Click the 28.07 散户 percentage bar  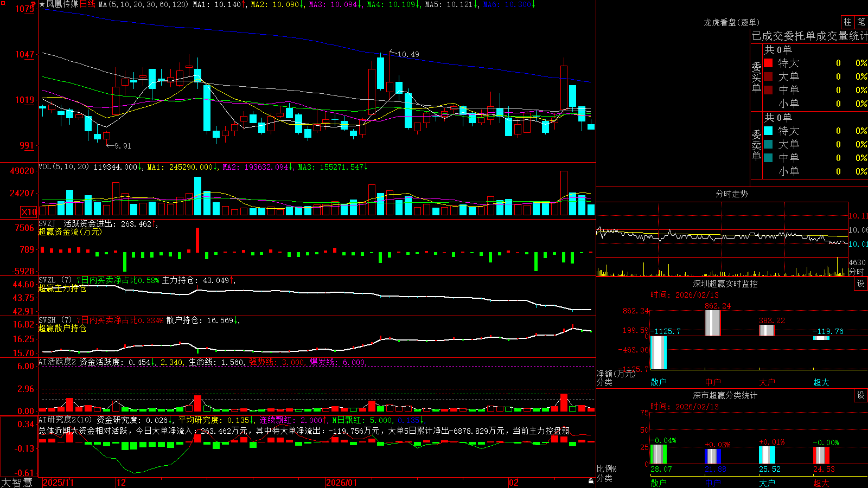coord(659,454)
